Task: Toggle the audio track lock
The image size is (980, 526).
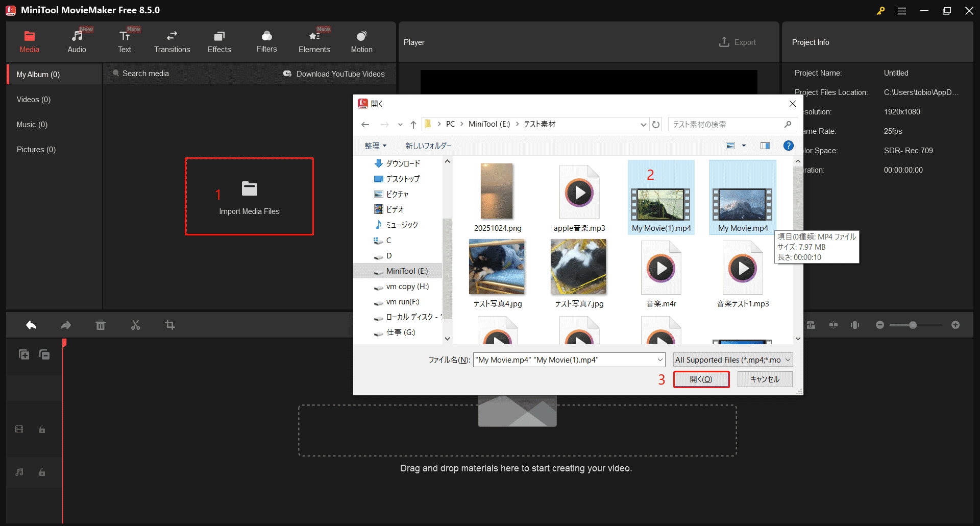Action: pyautogui.click(x=42, y=472)
